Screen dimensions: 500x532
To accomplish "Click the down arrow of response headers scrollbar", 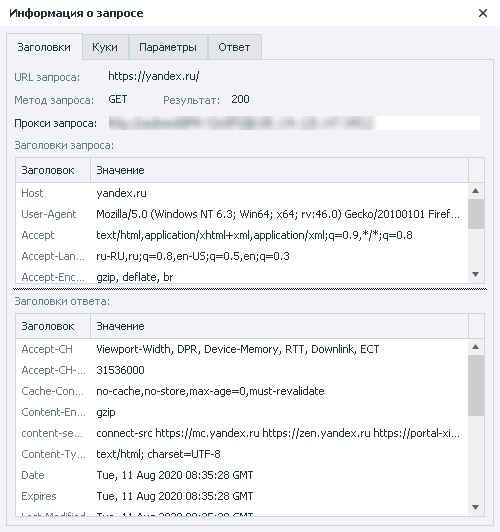I will point(476,507).
